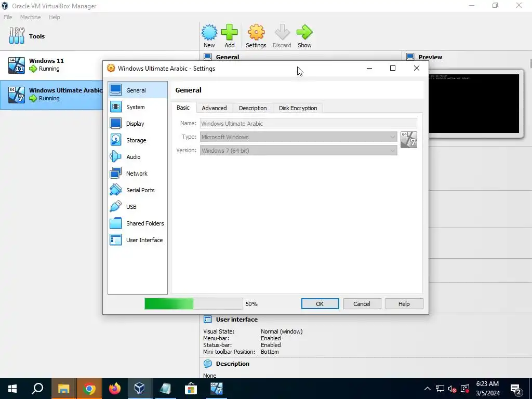532x399 pixels.
Task: Click the muted volume tray icon
Action: 453,389
